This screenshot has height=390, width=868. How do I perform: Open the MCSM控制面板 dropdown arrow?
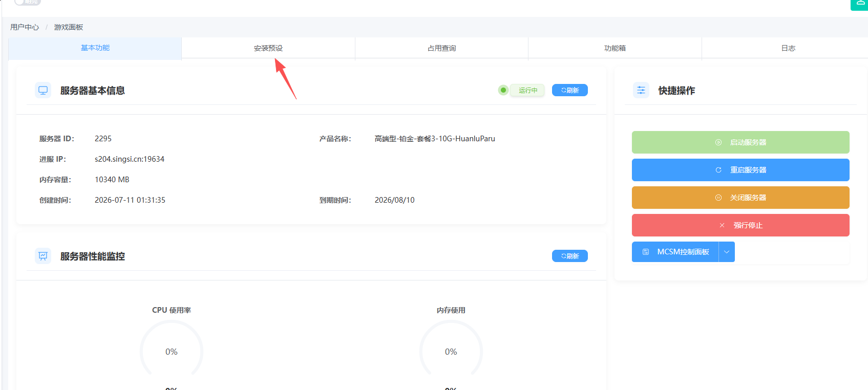727,252
